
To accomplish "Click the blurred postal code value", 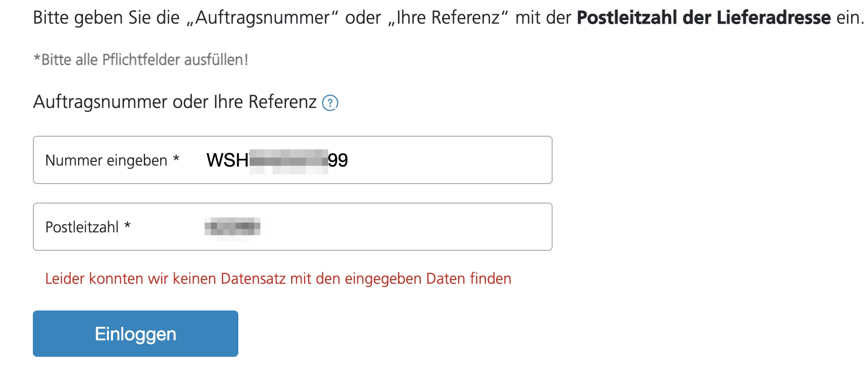I will click(x=232, y=227).
